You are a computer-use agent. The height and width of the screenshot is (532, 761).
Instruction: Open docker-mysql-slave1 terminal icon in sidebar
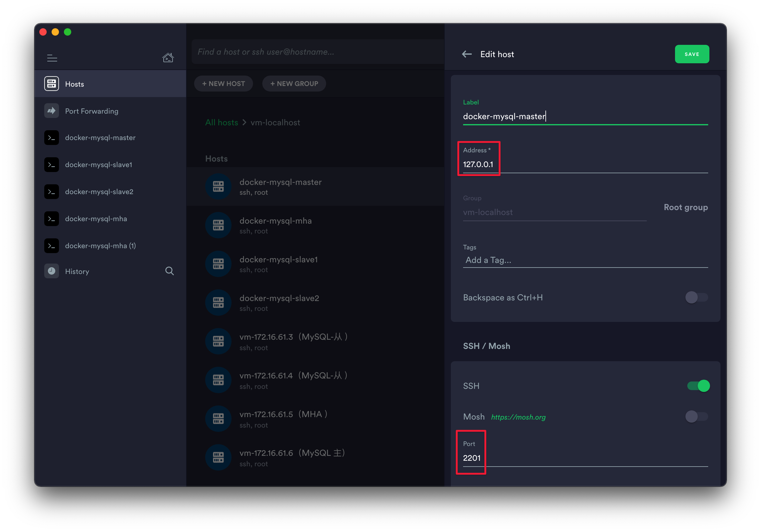pyautogui.click(x=51, y=165)
